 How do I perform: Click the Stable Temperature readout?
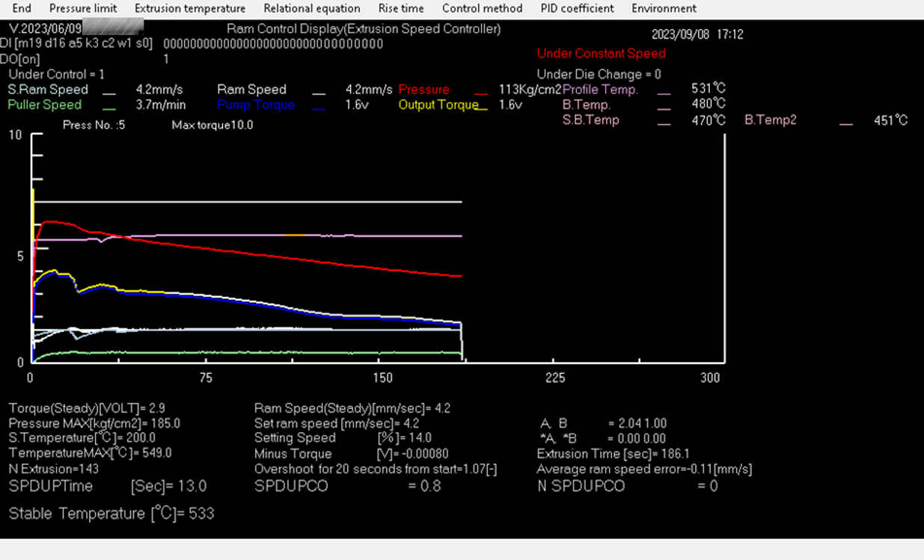[111, 514]
